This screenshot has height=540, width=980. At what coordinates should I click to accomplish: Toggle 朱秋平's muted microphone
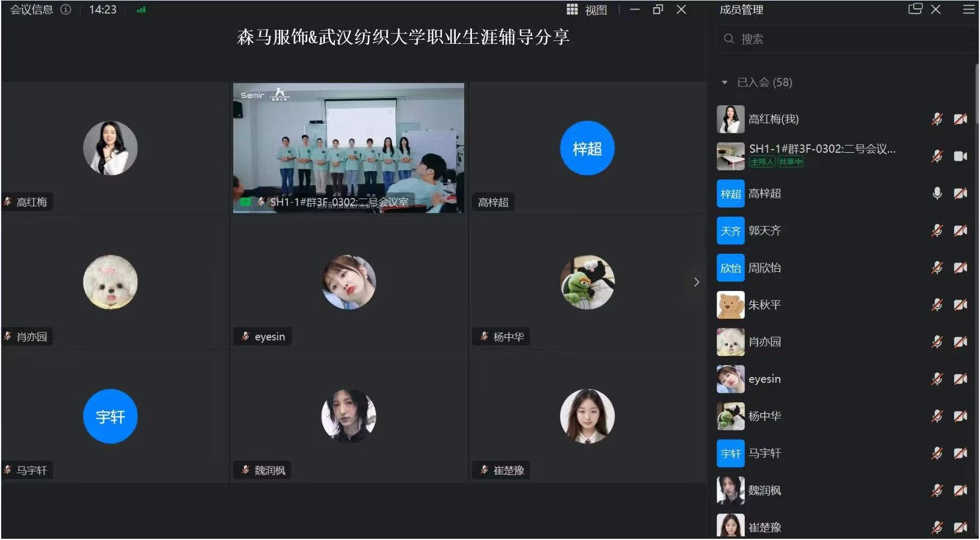point(937,305)
